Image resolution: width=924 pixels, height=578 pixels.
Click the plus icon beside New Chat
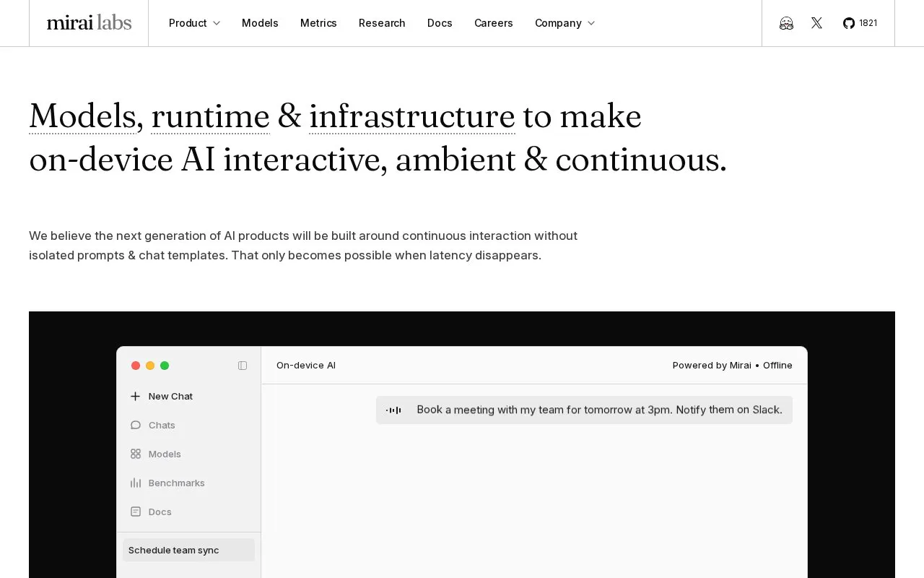[x=135, y=396]
